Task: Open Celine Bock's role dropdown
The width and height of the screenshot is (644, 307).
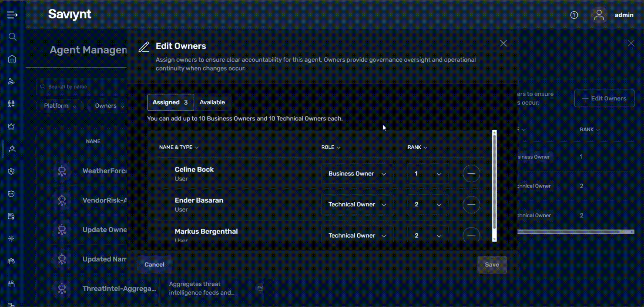Action: (x=357, y=174)
